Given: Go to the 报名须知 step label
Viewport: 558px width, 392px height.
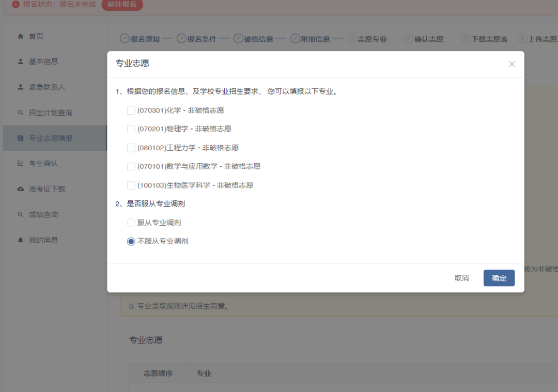Looking at the screenshot, I should pyautogui.click(x=145, y=39).
